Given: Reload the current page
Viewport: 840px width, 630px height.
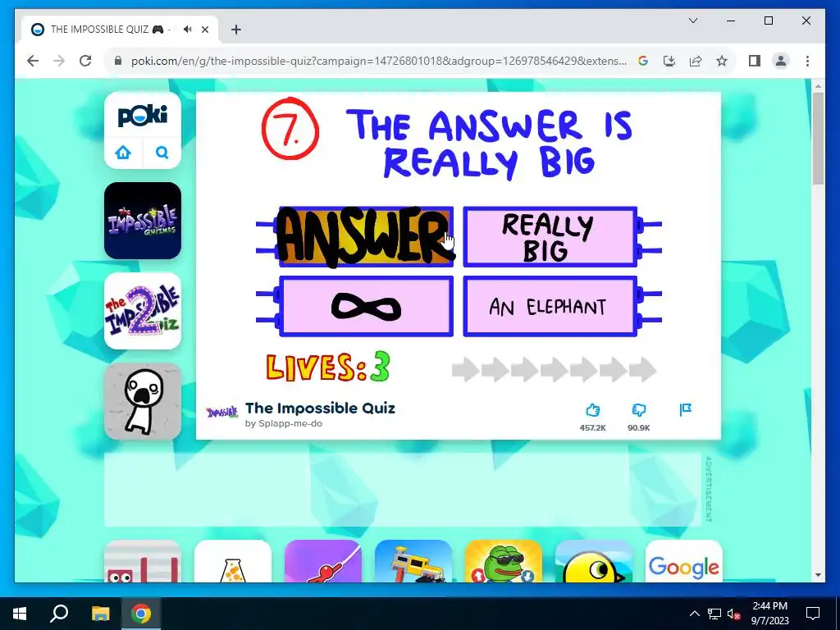Looking at the screenshot, I should [x=85, y=61].
